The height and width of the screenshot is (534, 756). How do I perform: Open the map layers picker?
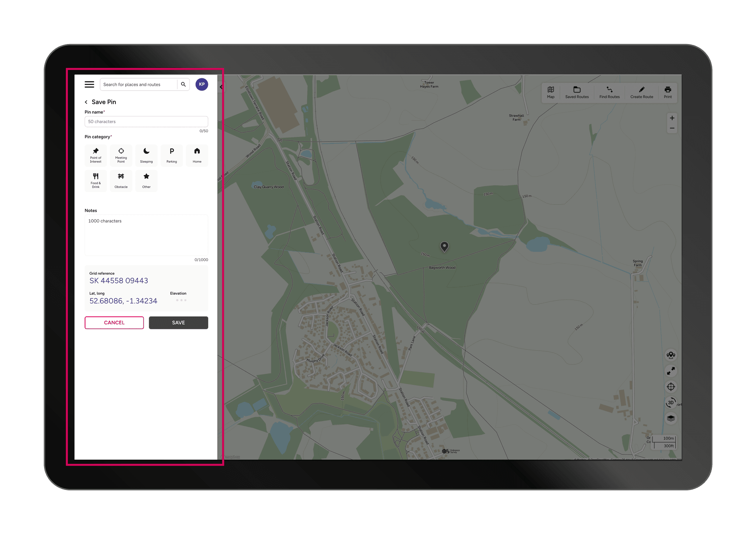point(671,418)
